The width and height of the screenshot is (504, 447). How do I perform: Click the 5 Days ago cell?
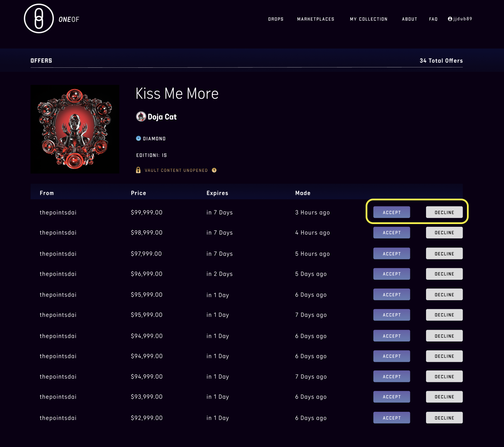click(311, 274)
